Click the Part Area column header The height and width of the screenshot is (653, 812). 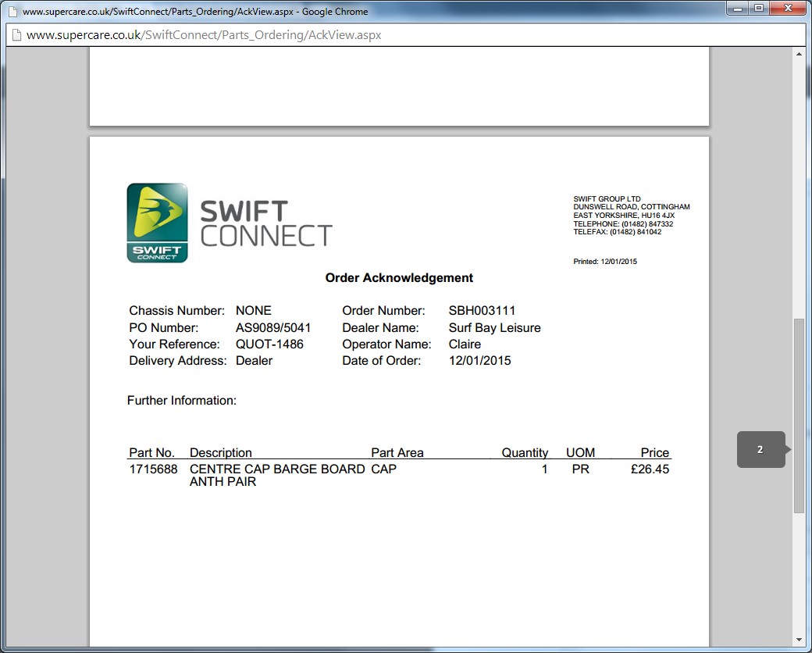397,453
